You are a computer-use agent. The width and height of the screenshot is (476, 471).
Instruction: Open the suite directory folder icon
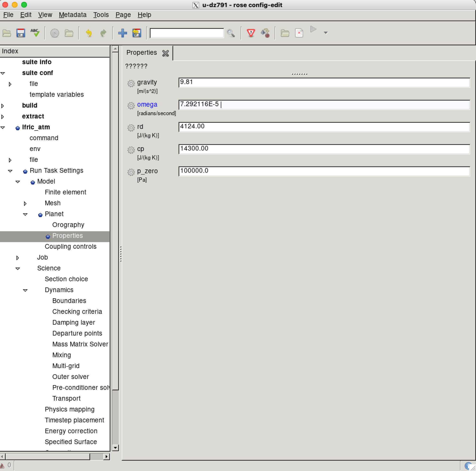click(285, 33)
